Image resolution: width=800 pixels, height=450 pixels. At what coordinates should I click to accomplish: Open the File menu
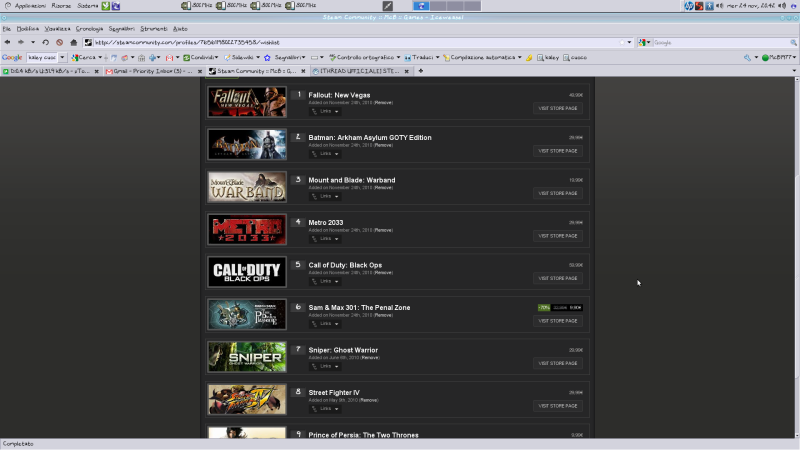click(x=7, y=29)
